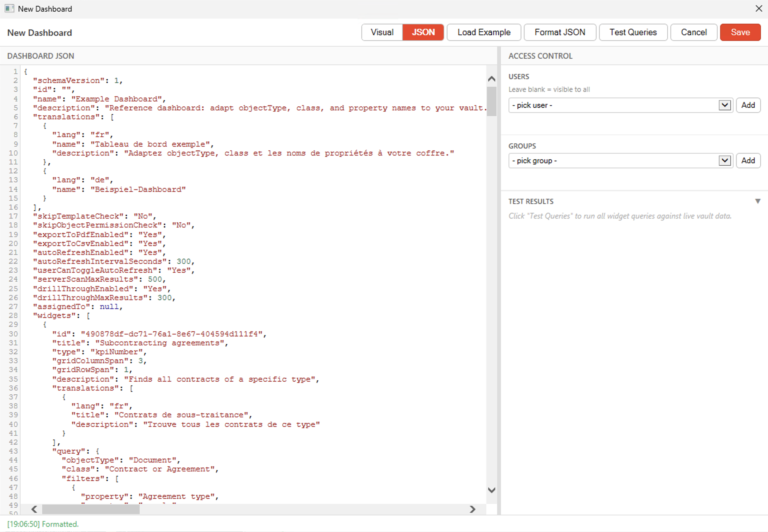Click the vertical scrollbar thumb in JSON editor

pyautogui.click(x=491, y=101)
